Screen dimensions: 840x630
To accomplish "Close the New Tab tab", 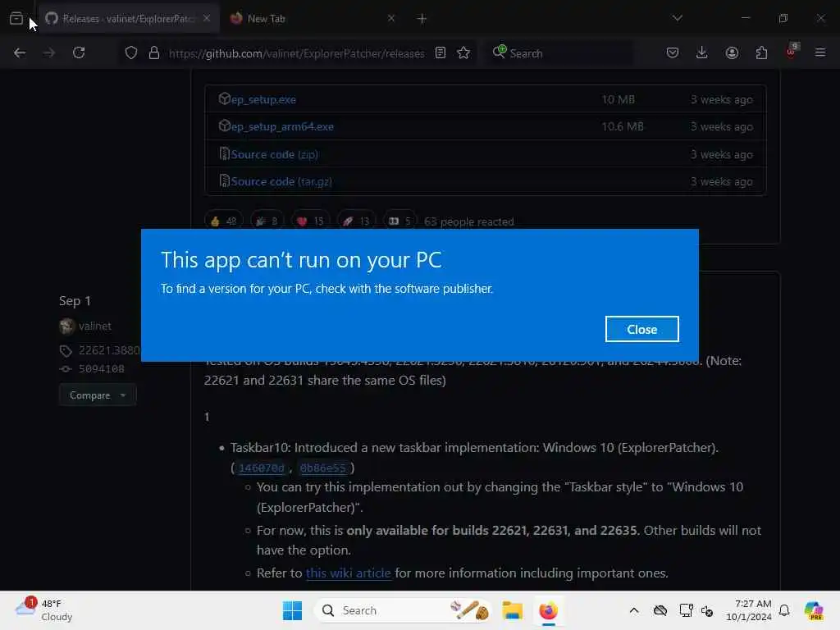I will [391, 18].
